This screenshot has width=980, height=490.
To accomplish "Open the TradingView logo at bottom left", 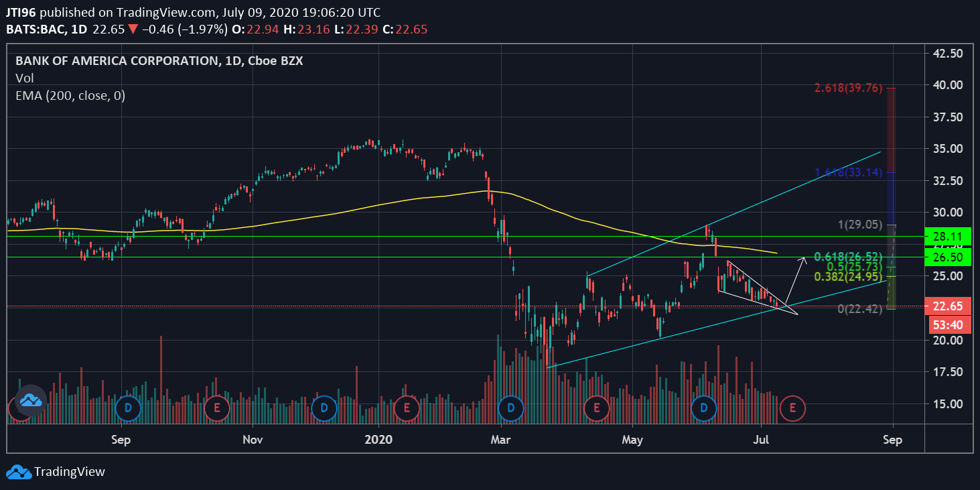I will pos(56,472).
